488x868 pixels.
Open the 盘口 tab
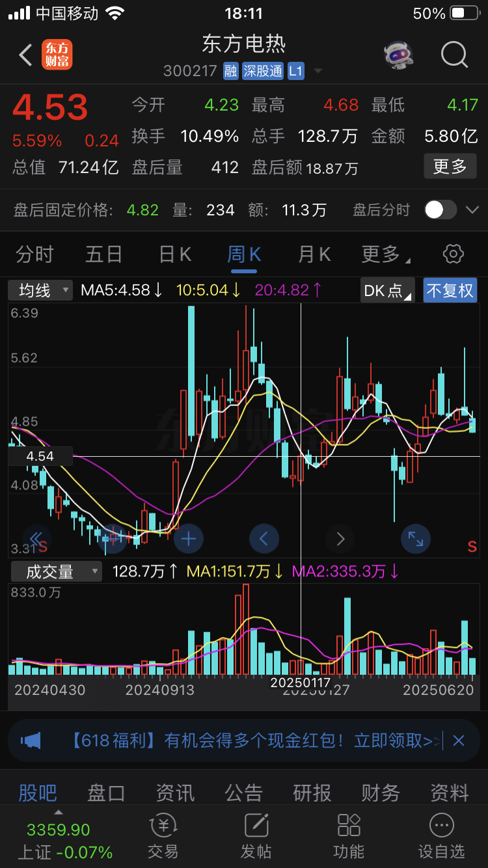(107, 793)
